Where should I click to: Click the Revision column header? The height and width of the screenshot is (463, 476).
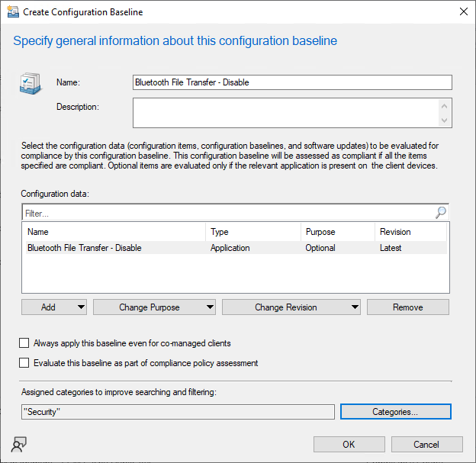pyautogui.click(x=410, y=232)
